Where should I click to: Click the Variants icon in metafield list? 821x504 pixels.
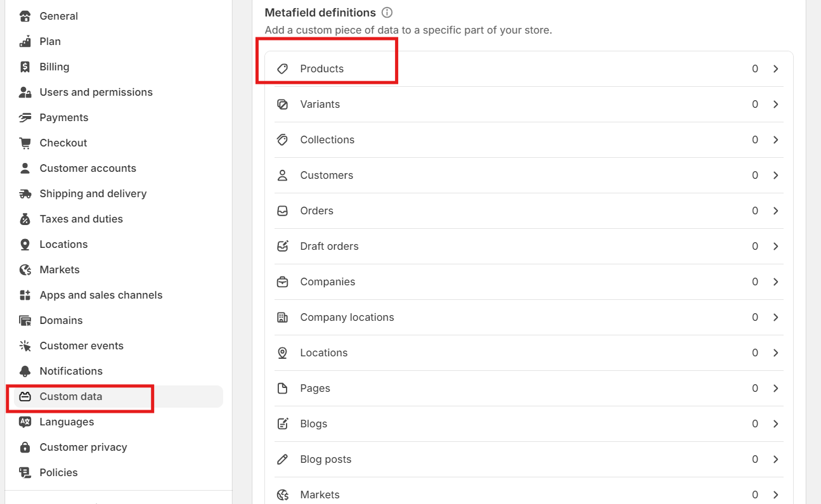(283, 104)
